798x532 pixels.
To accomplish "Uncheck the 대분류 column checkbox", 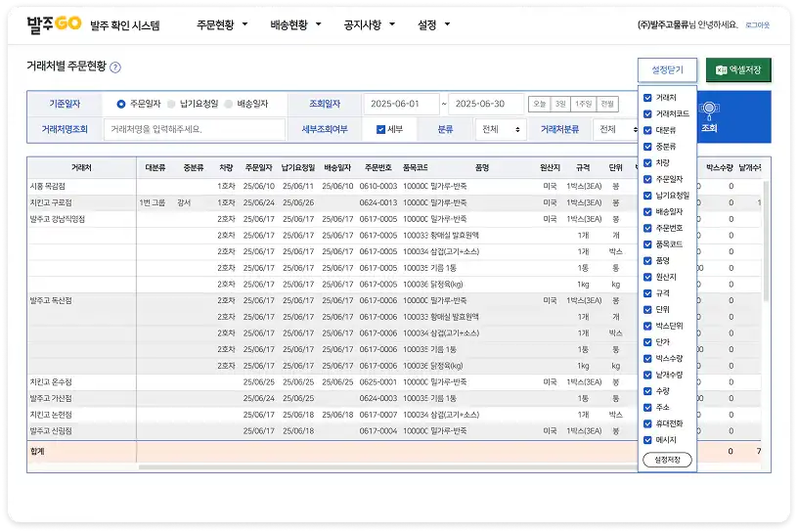I will click(647, 130).
